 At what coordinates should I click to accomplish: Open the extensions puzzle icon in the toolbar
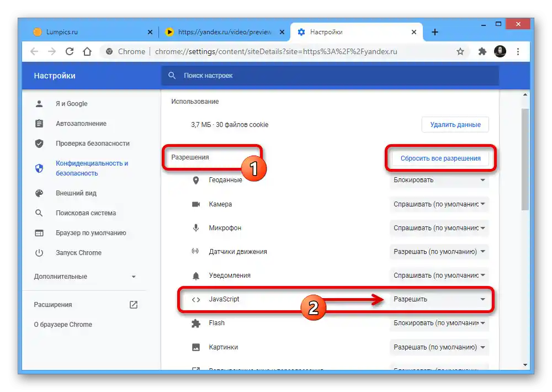point(482,52)
